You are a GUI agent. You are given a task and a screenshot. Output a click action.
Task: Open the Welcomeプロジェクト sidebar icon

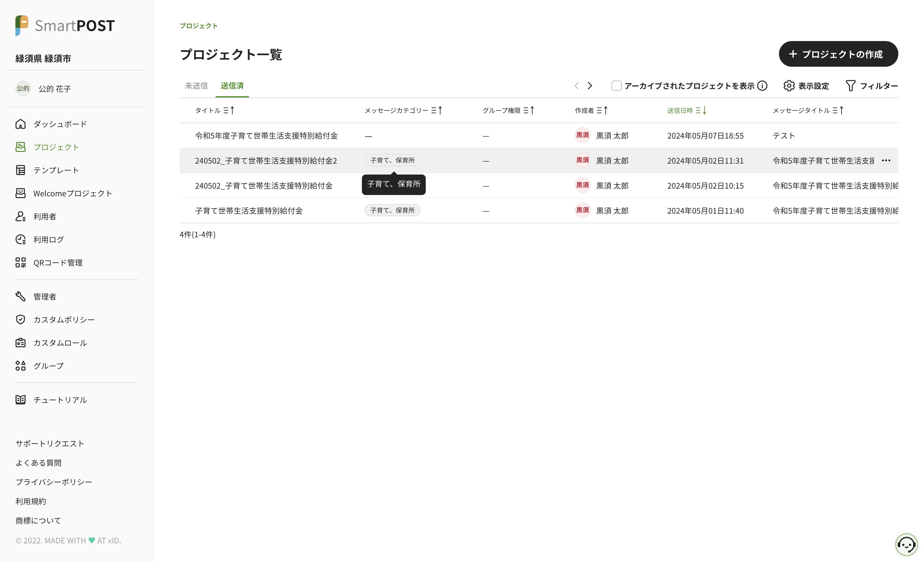[21, 193]
